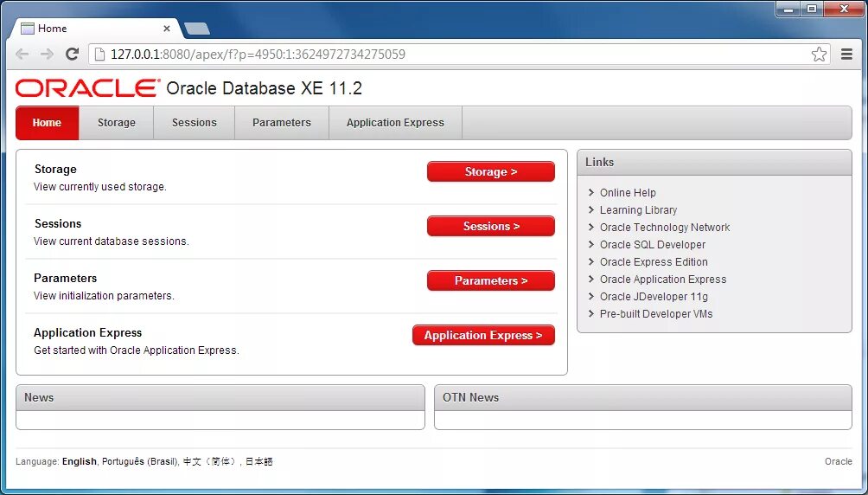Click the News panel header

pos(220,397)
